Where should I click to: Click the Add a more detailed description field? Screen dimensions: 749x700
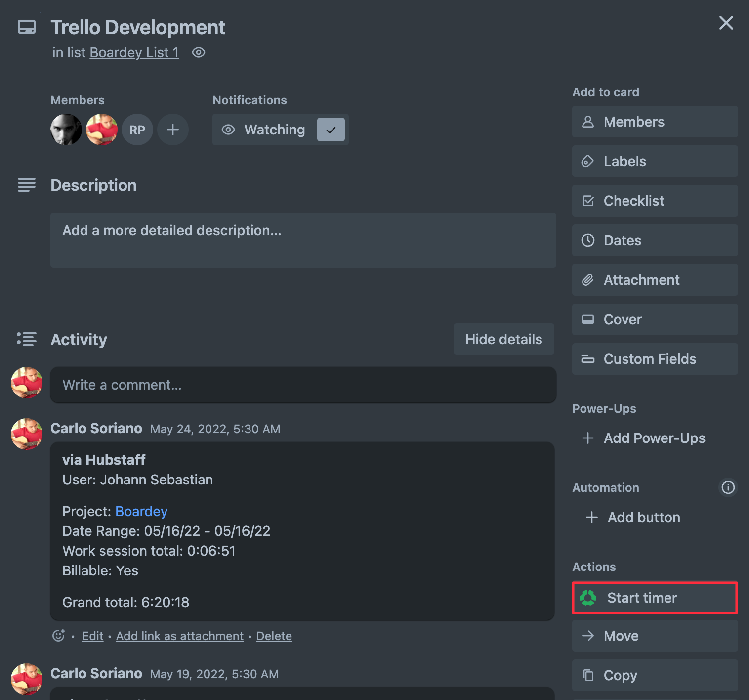click(x=303, y=240)
